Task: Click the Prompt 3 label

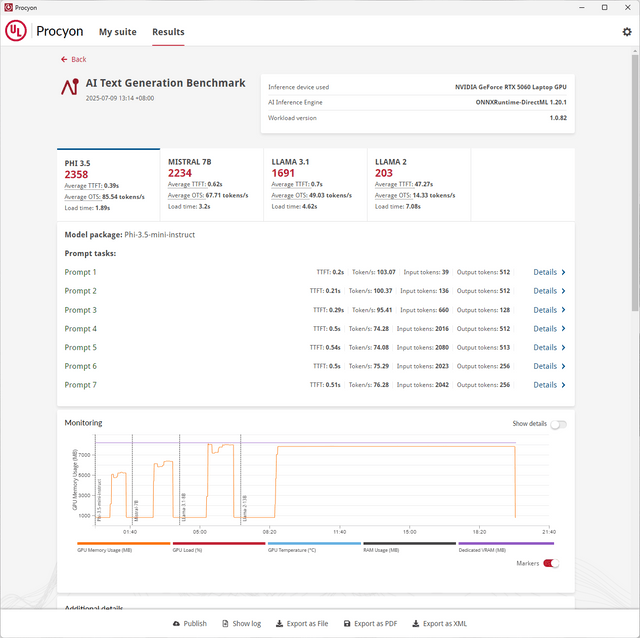Action: pyautogui.click(x=80, y=310)
